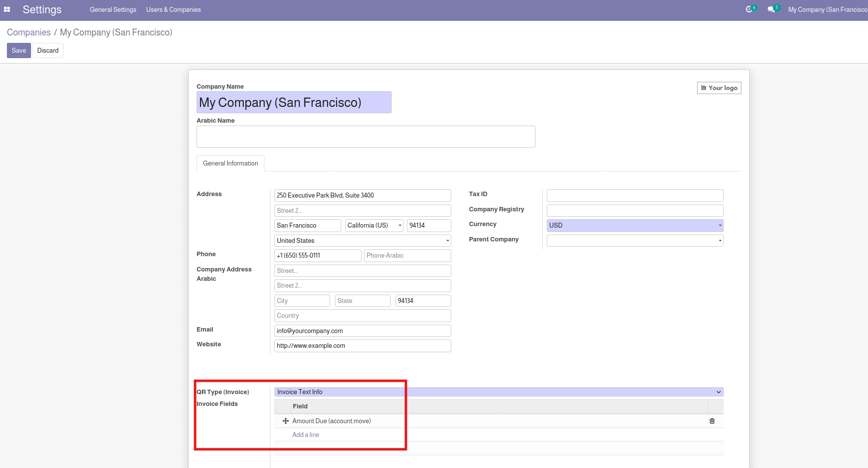Save the company record
868x468 pixels.
tap(19, 51)
